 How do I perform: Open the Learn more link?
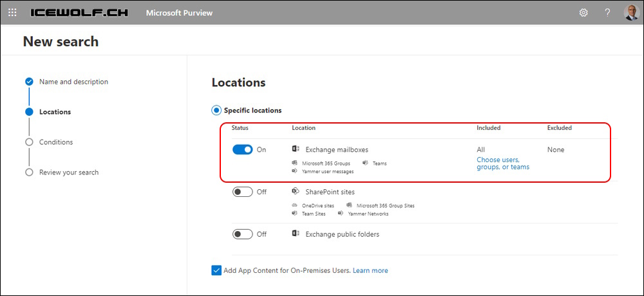370,270
